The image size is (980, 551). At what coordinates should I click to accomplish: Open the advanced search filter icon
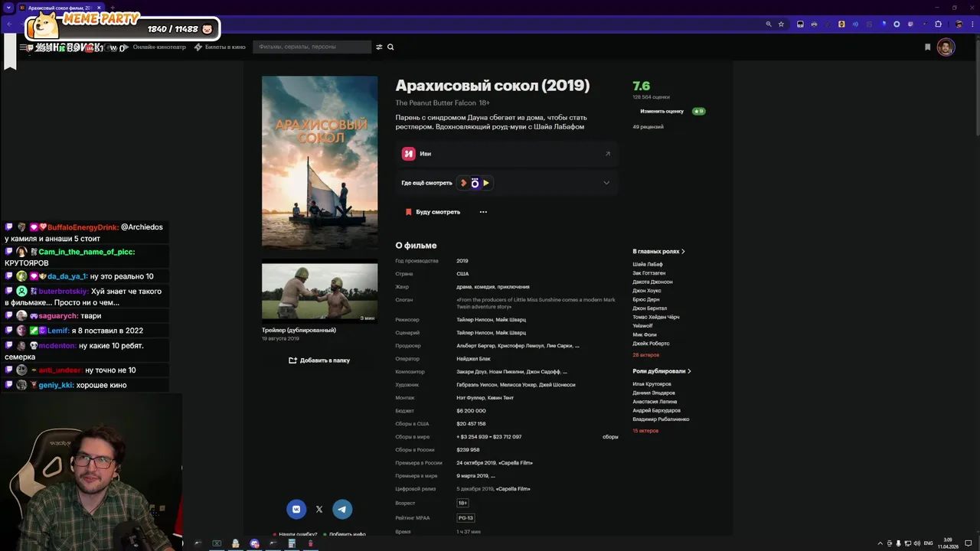coord(379,47)
